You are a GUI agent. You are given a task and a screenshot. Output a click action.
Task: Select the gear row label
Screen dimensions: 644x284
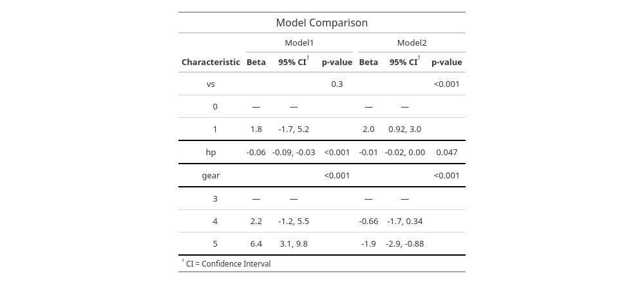point(211,175)
